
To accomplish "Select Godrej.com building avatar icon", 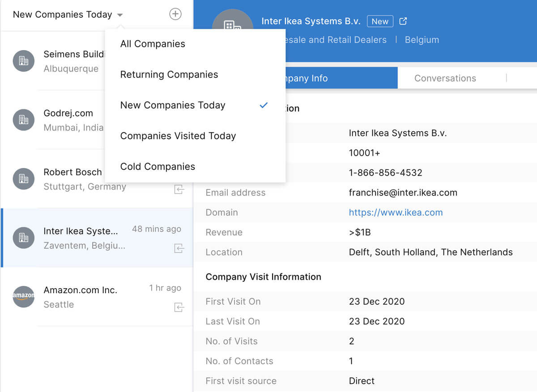I will [24, 120].
